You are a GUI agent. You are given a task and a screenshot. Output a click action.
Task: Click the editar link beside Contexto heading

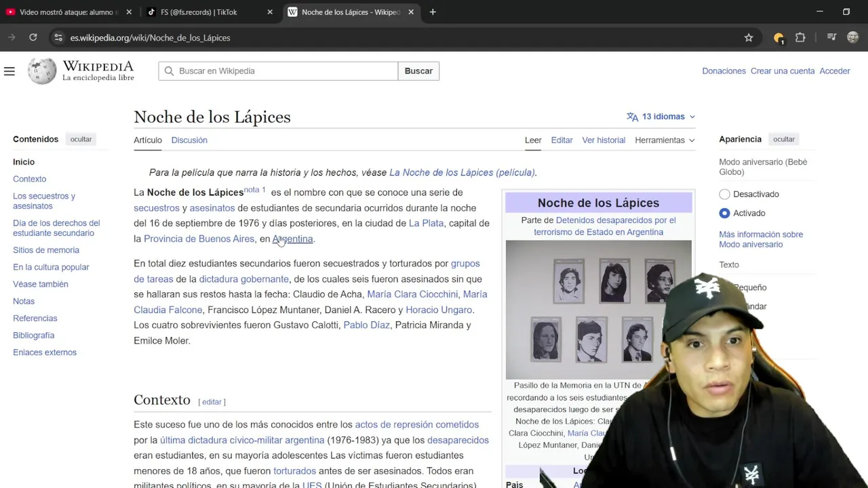pos(212,402)
